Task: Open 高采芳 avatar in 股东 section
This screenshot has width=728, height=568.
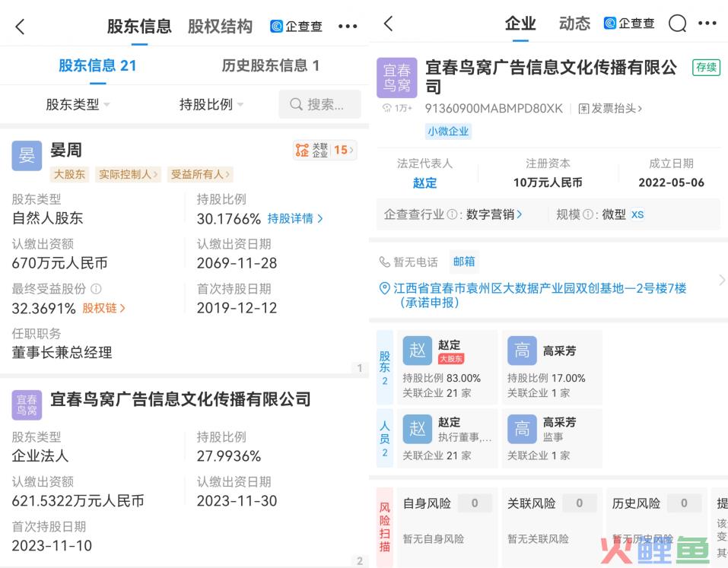Action: (x=522, y=351)
